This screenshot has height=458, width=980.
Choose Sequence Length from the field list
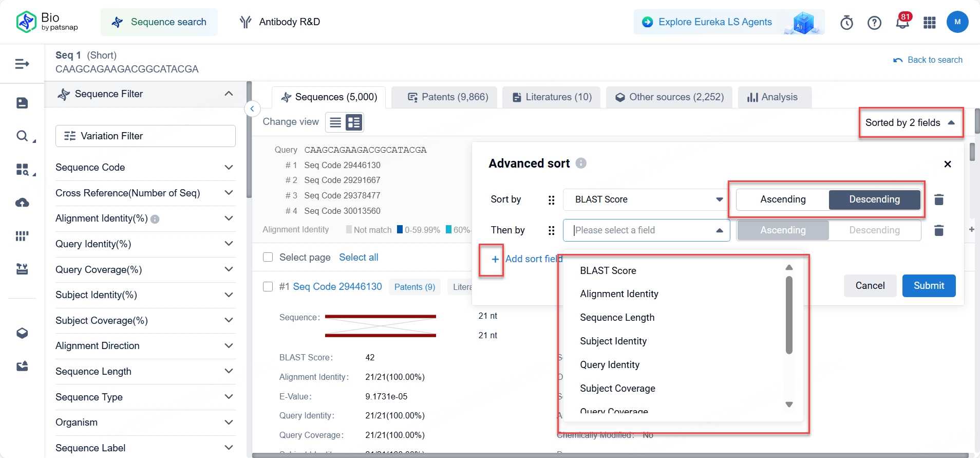tap(617, 318)
